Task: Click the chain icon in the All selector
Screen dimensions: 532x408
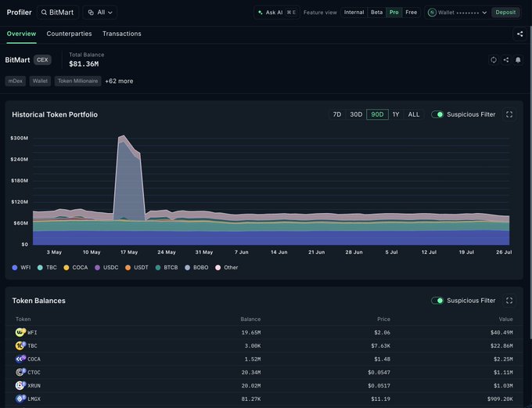Action: pos(91,13)
